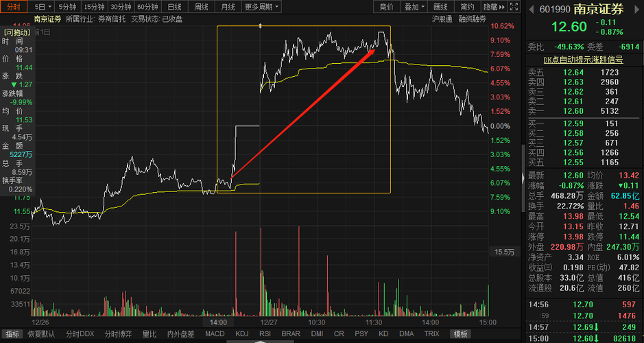644x343 pixels.
Task: Go to next stock with right arrow
Action: point(637,10)
